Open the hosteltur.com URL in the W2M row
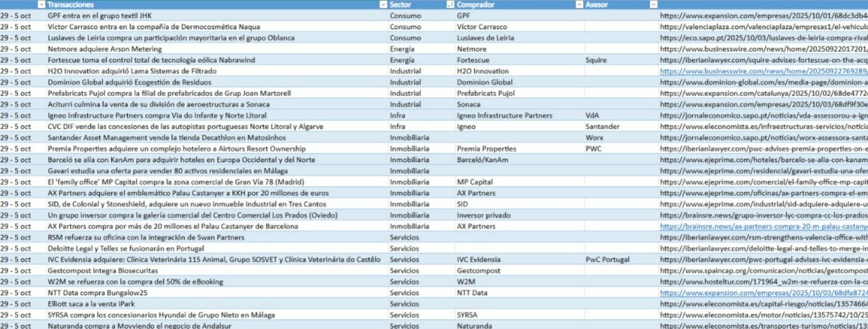The width and height of the screenshot is (868, 329). 763,282
